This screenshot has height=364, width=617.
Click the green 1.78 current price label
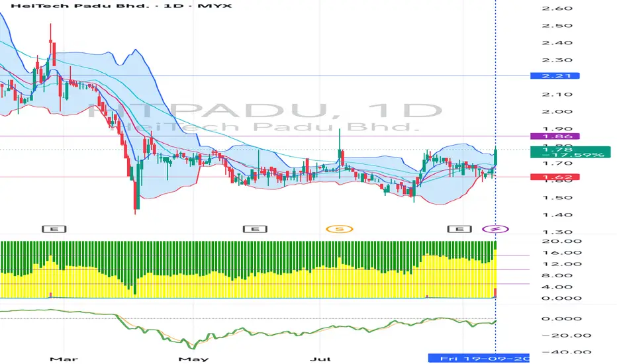570,152
